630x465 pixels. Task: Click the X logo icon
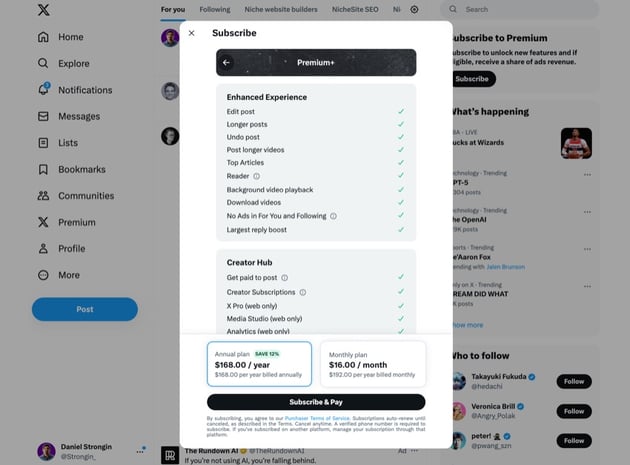43,11
